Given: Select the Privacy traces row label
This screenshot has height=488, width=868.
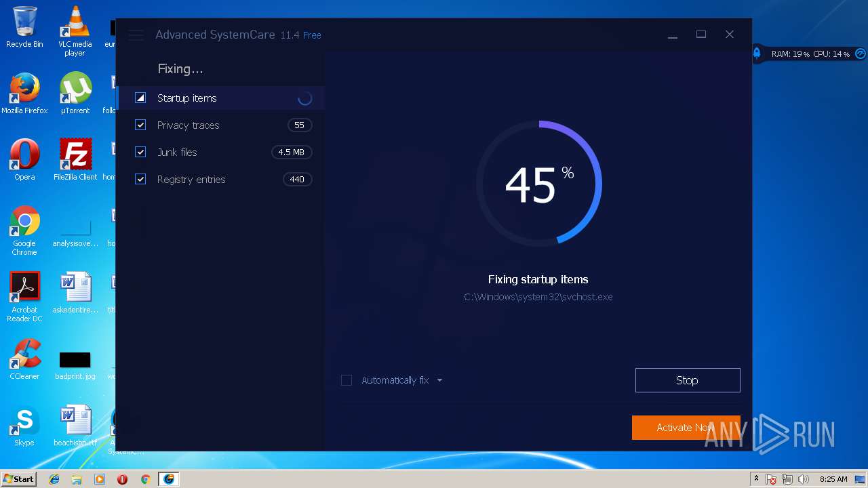Looking at the screenshot, I should pyautogui.click(x=188, y=125).
